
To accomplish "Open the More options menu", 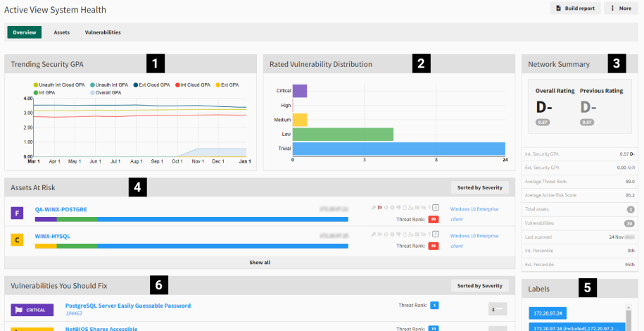I will click(621, 8).
